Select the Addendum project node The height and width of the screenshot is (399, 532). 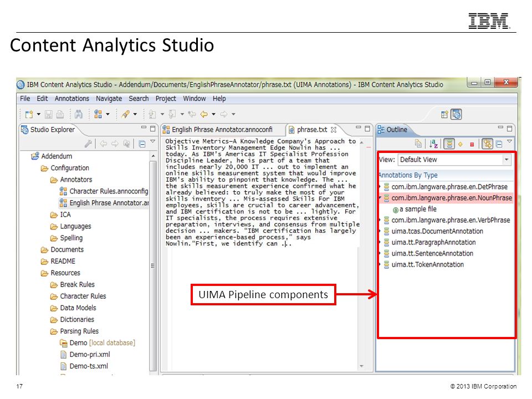point(52,156)
